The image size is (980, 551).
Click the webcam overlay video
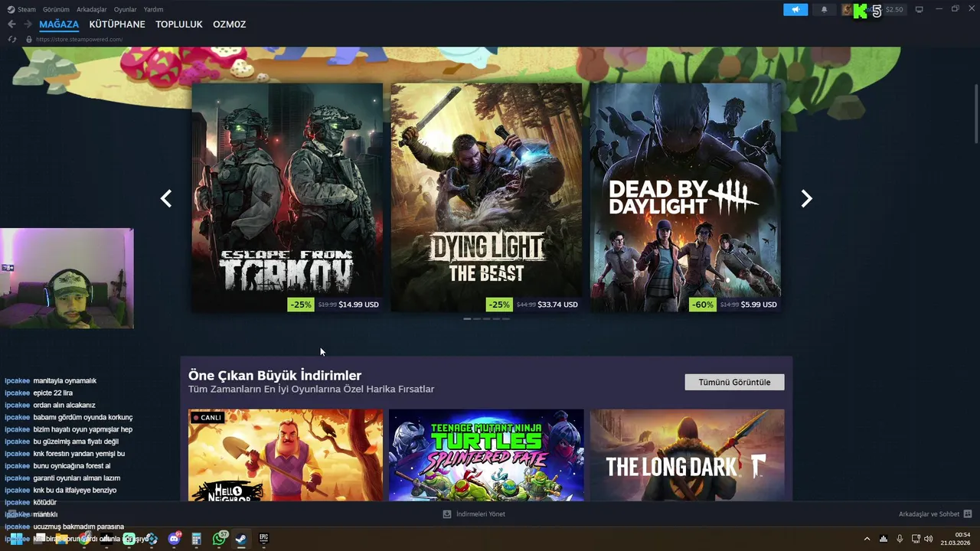pos(67,279)
